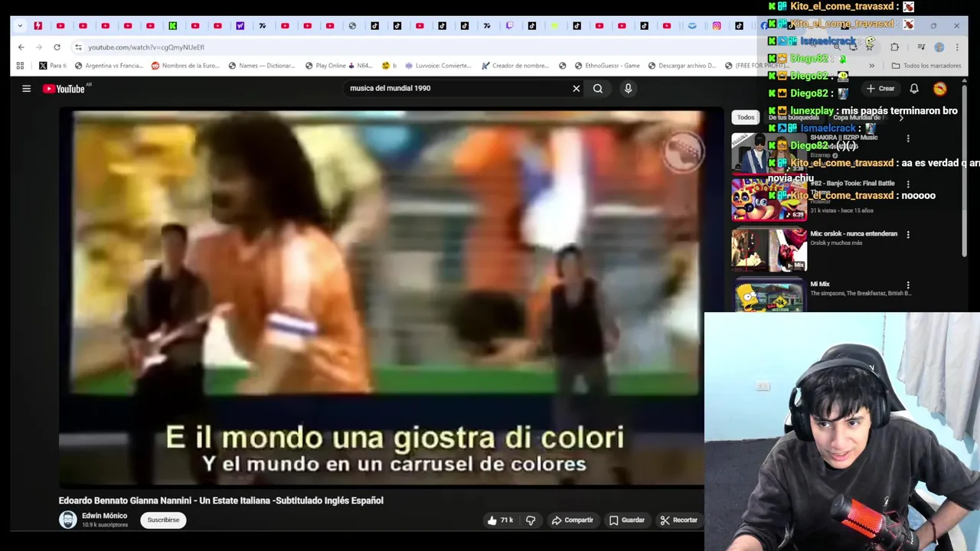The width and height of the screenshot is (980, 551).
Task: Open tab search chevron in Chrome
Action: [x=20, y=25]
